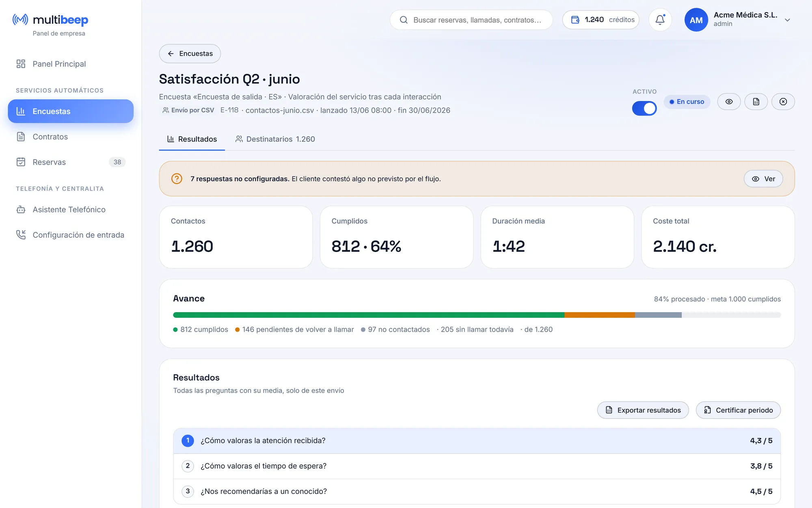Open the eye preview icon near En curso

[729, 102]
